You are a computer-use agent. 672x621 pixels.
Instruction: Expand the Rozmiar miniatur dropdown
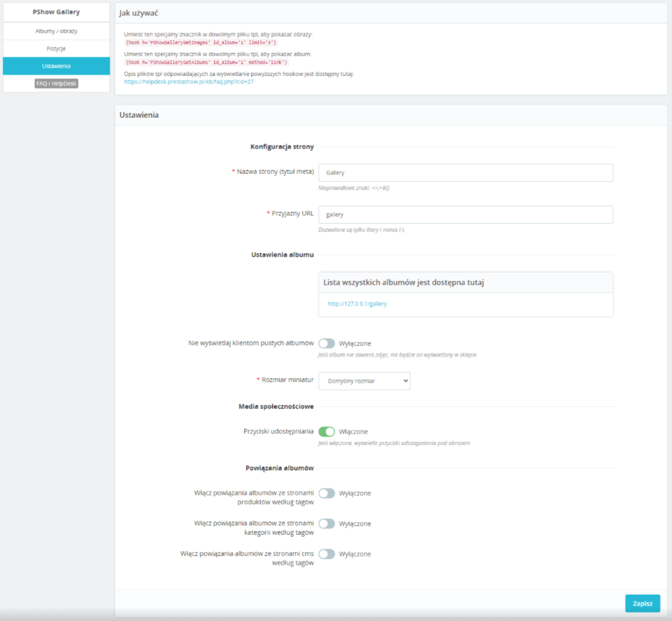point(364,381)
